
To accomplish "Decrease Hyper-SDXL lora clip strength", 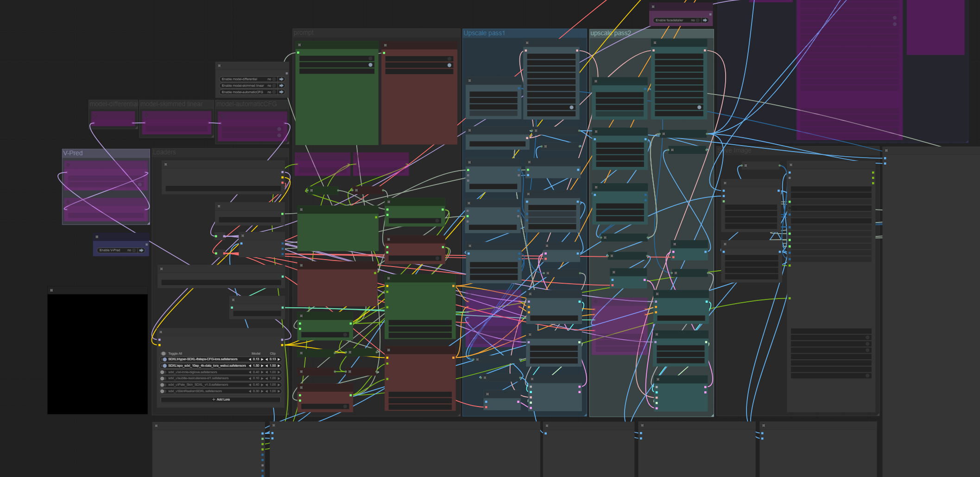I will click(x=267, y=359).
